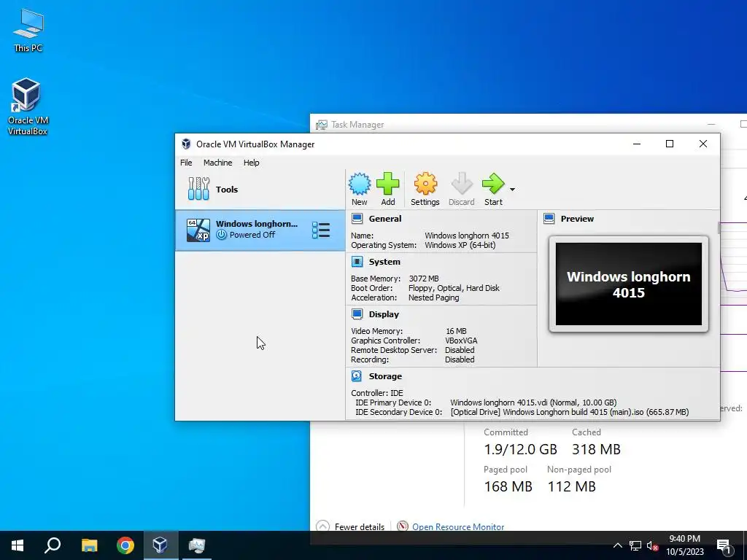
Task: Click the Display section icon
Action: click(357, 314)
